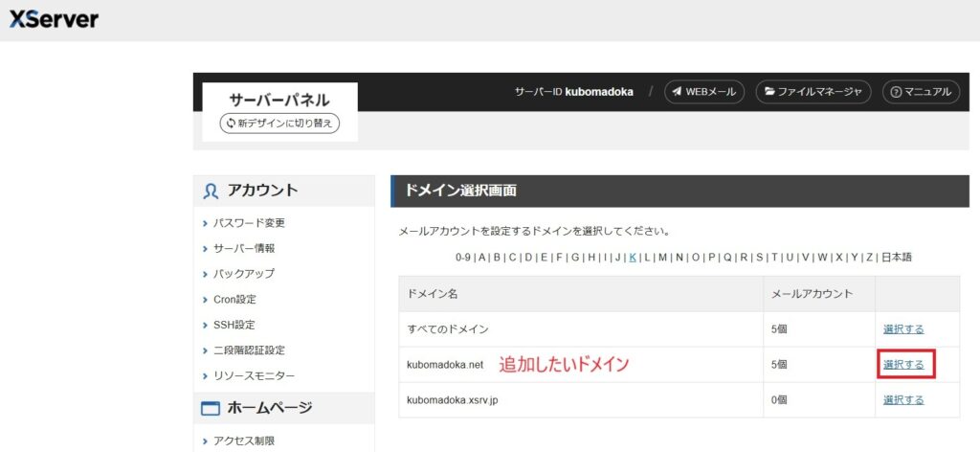Screen dimensions: 980x452
Task: Click ドメイン選択画面 heading
Action: pyautogui.click(x=461, y=192)
